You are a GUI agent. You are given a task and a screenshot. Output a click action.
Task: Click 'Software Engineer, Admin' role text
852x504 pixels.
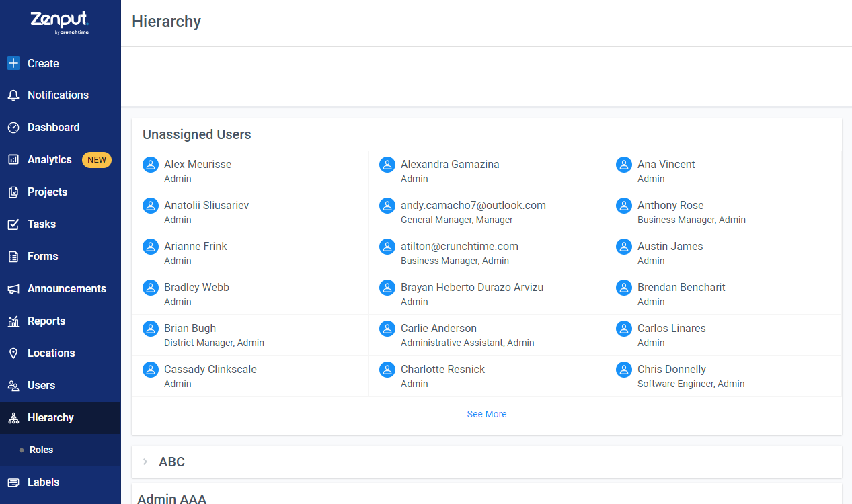tap(691, 384)
